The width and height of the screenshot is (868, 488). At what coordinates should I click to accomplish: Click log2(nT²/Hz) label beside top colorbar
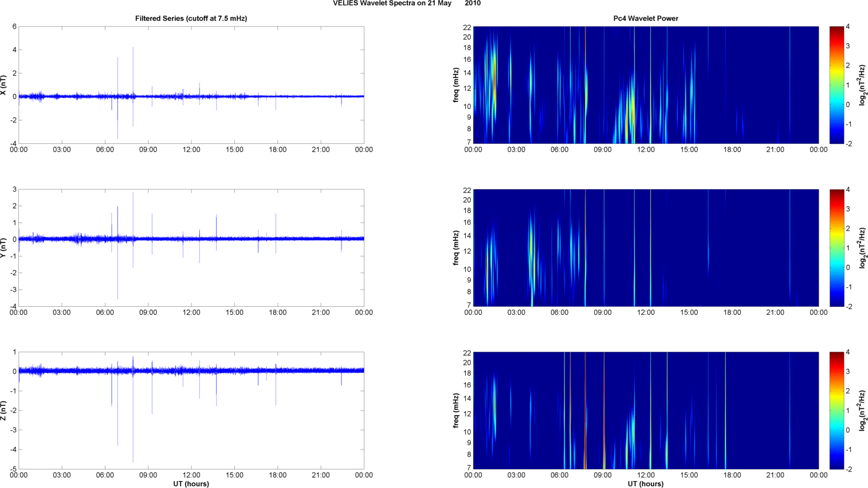(862, 85)
